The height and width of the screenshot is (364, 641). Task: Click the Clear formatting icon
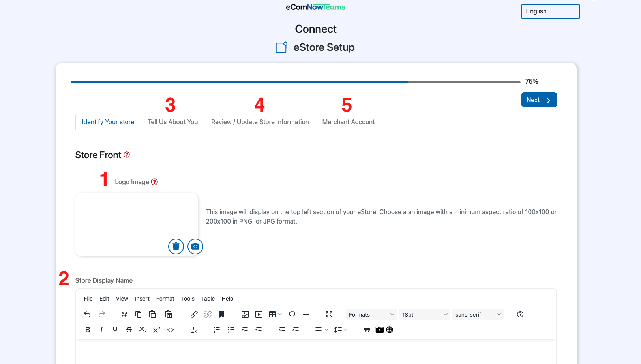194,330
